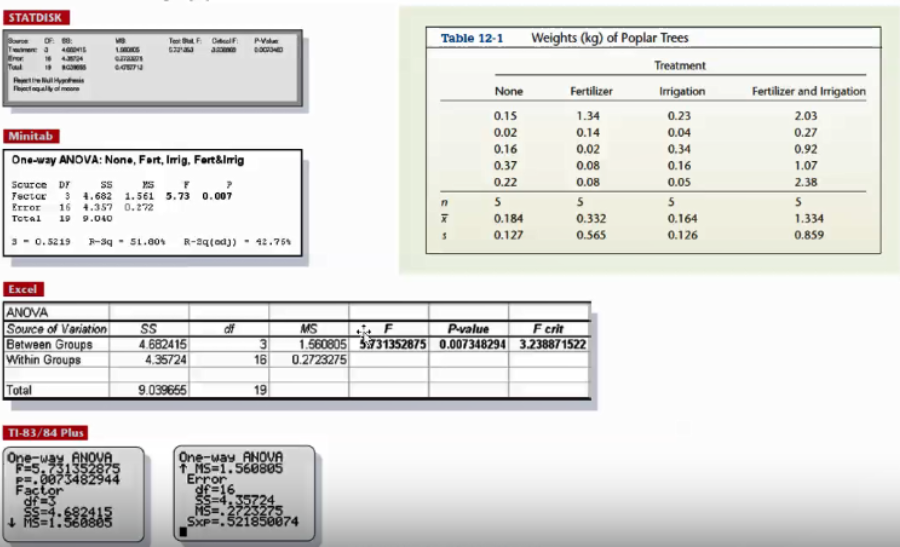Click the red Excel label
Screen dimensions: 900x547
point(24,289)
